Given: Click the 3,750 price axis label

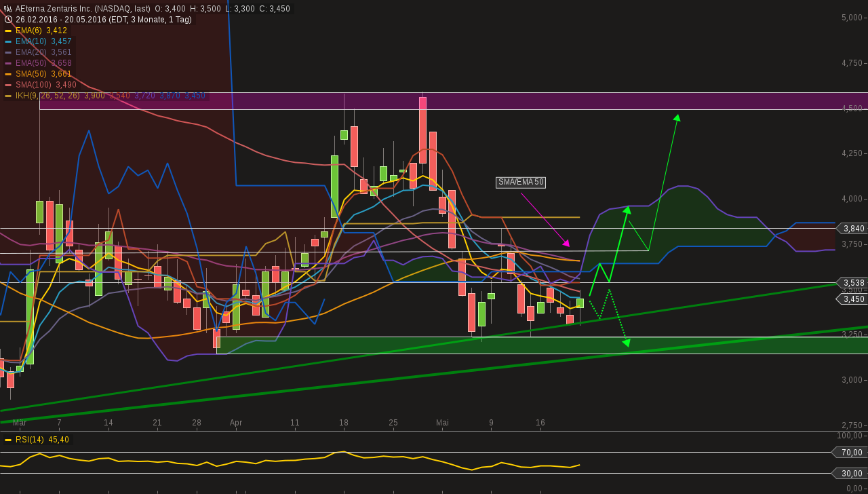Looking at the screenshot, I should (x=852, y=244).
